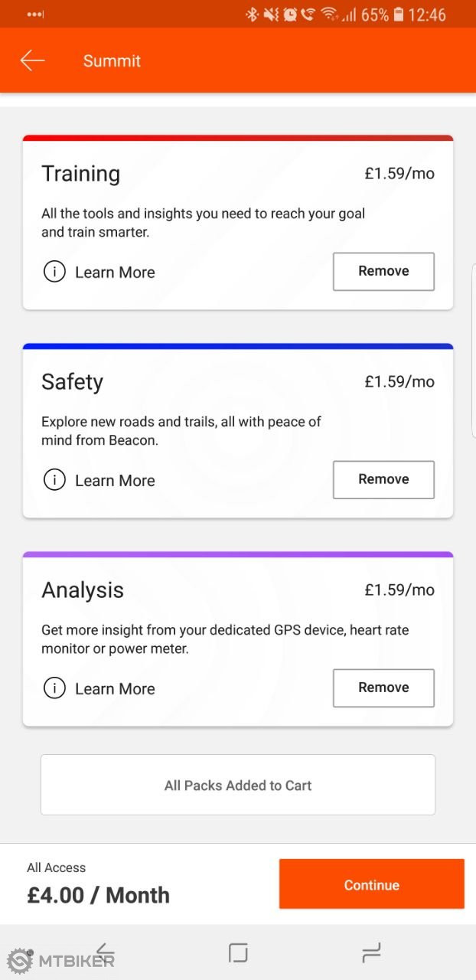Open Learn More for Analysis pack
The width and height of the screenshot is (476, 980).
click(115, 689)
